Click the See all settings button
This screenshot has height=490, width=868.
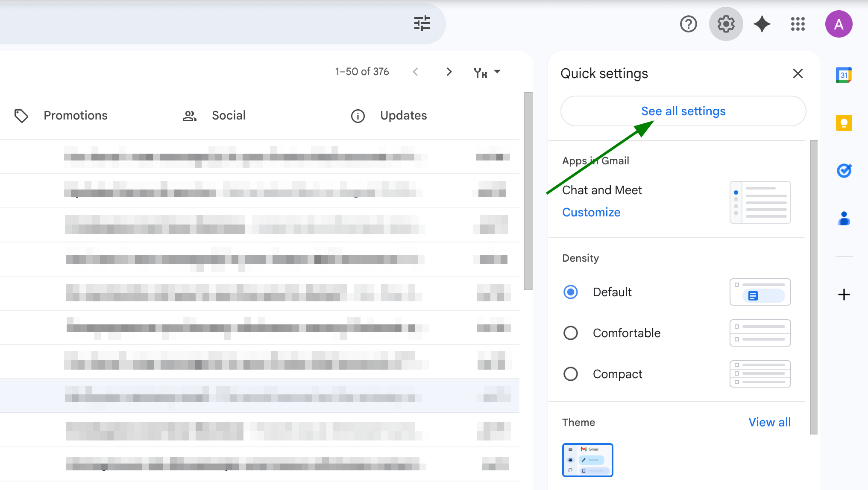coord(683,111)
